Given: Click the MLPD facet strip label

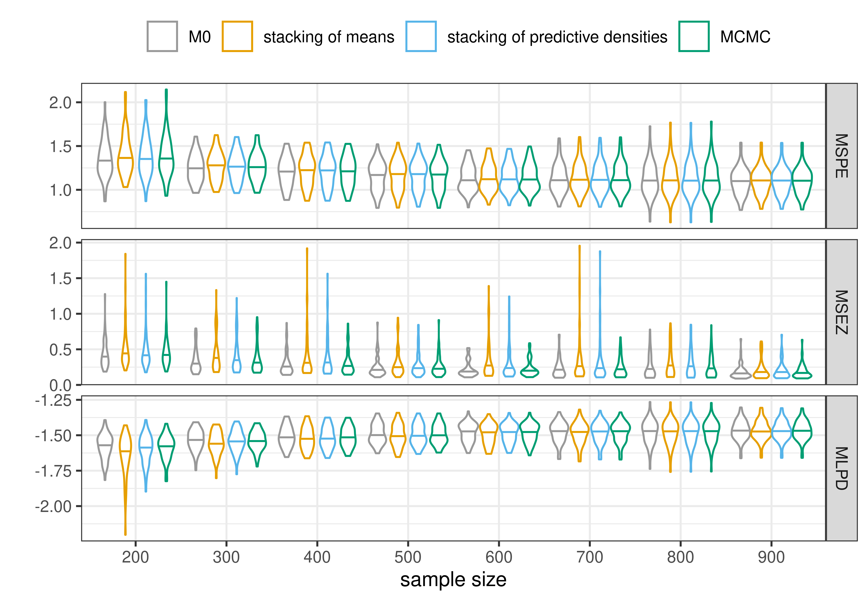Looking at the screenshot, I should [842, 469].
